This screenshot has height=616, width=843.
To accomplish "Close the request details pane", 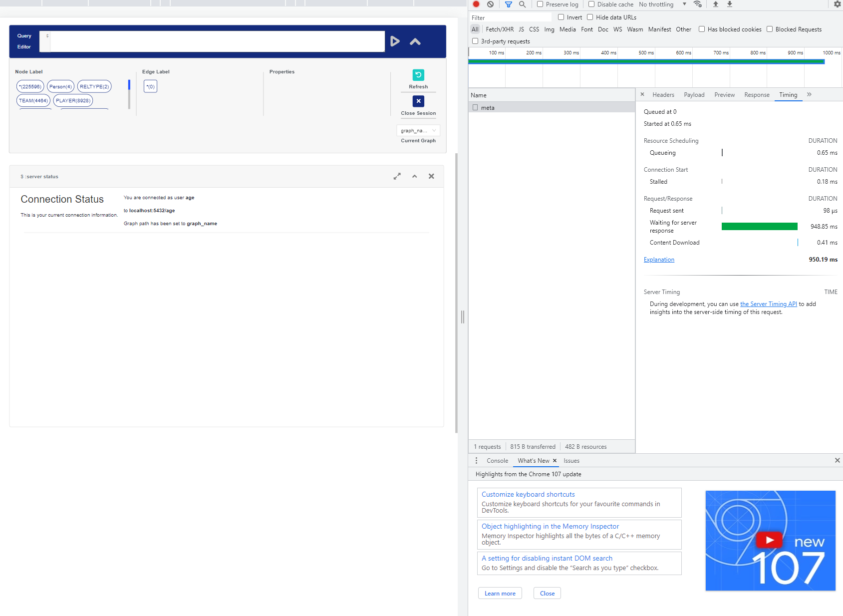I will pos(642,94).
